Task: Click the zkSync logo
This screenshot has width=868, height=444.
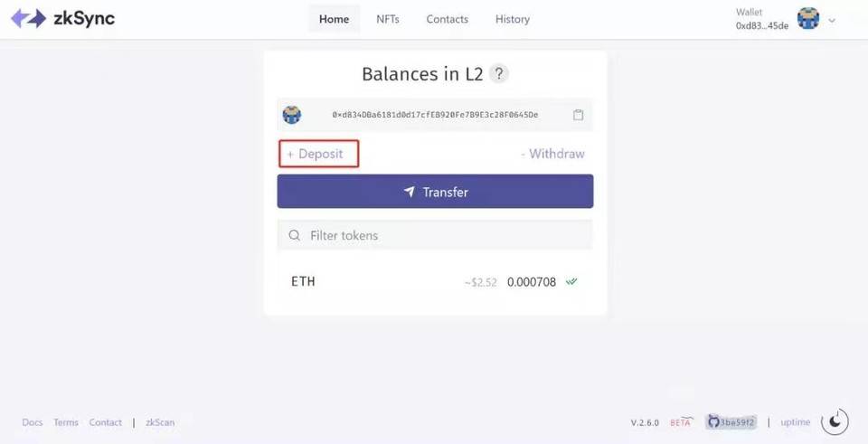Action: (62, 19)
